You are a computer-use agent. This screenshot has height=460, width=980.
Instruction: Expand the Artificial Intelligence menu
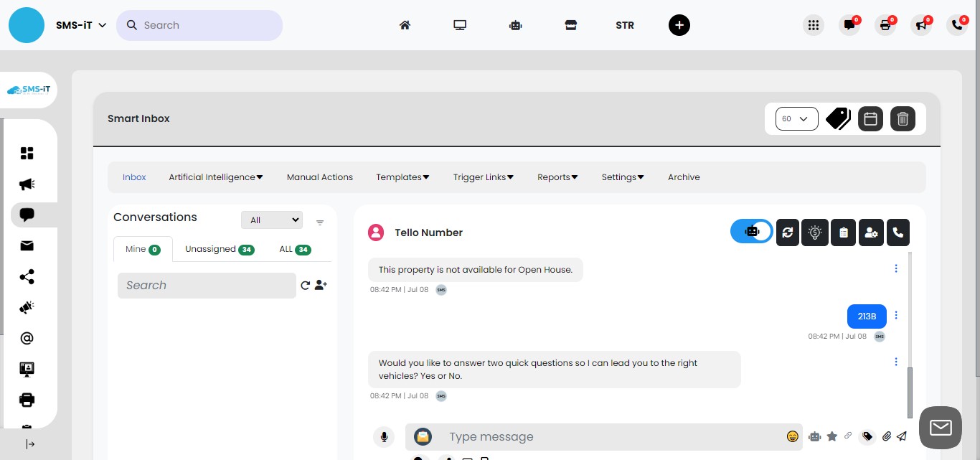point(216,177)
